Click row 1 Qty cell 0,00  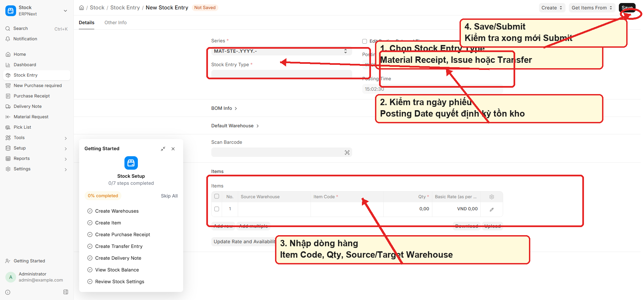coord(408,209)
